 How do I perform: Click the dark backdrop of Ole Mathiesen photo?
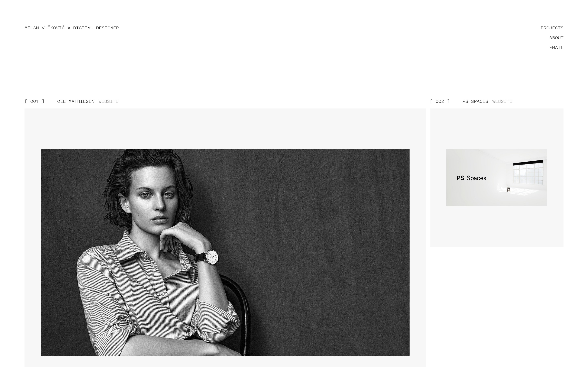pyautogui.click(x=328, y=243)
